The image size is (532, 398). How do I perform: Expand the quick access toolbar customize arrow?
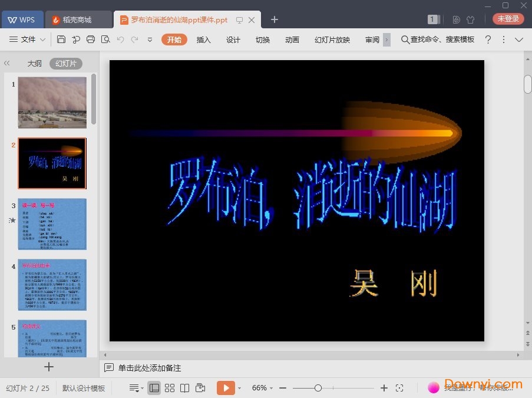click(x=149, y=40)
